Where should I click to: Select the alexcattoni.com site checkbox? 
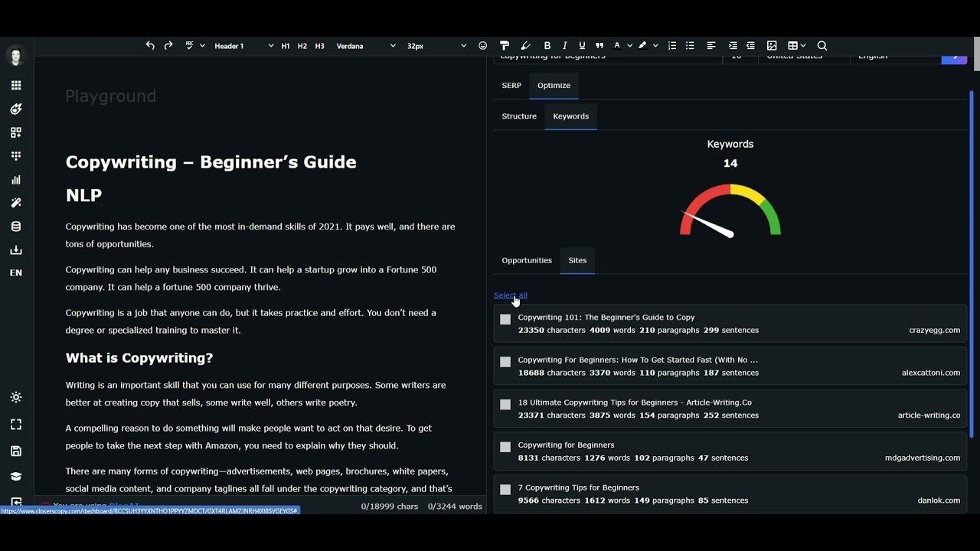tap(505, 362)
